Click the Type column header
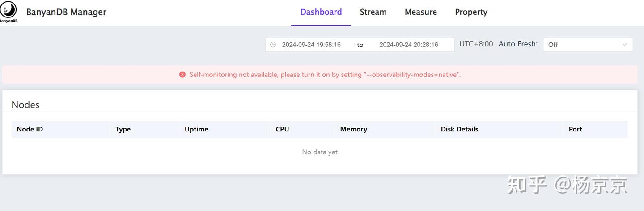The image size is (644, 211). (x=123, y=129)
